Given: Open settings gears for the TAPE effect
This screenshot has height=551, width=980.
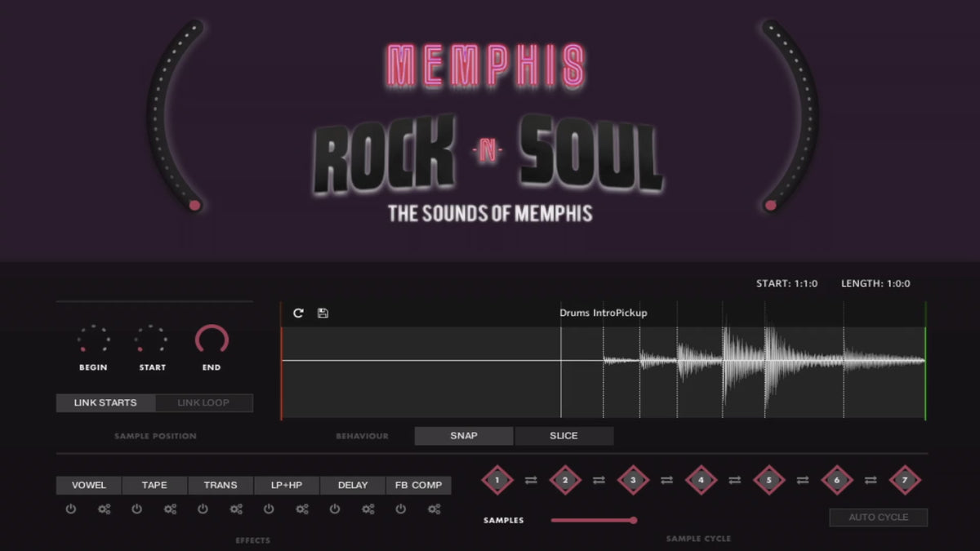Looking at the screenshot, I should 170,509.
